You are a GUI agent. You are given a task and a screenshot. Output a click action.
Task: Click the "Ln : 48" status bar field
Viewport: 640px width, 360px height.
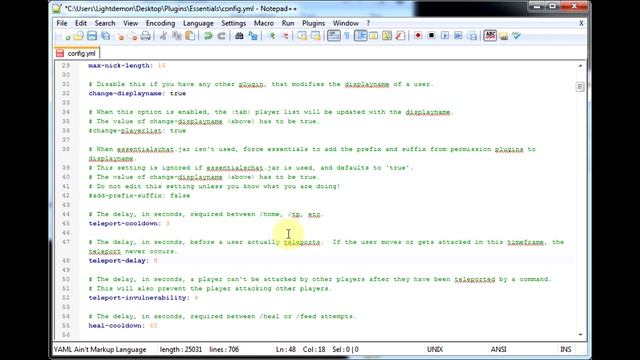(x=286, y=349)
